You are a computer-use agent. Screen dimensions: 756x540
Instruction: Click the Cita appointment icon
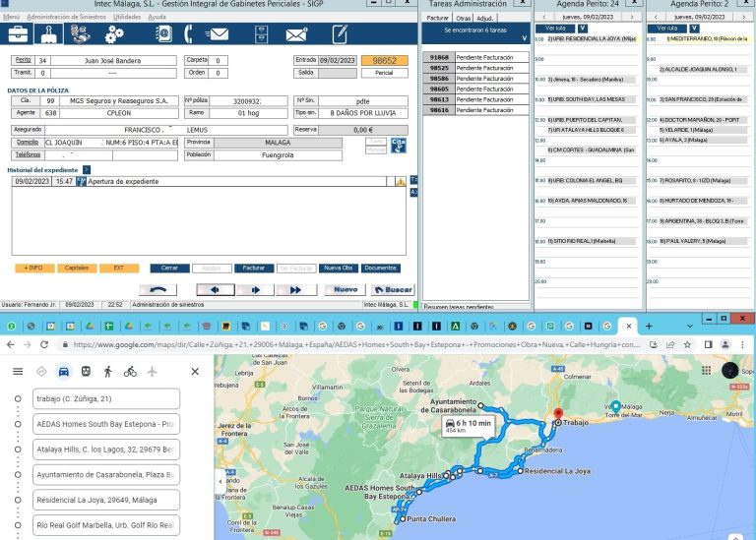pyautogui.click(x=398, y=145)
